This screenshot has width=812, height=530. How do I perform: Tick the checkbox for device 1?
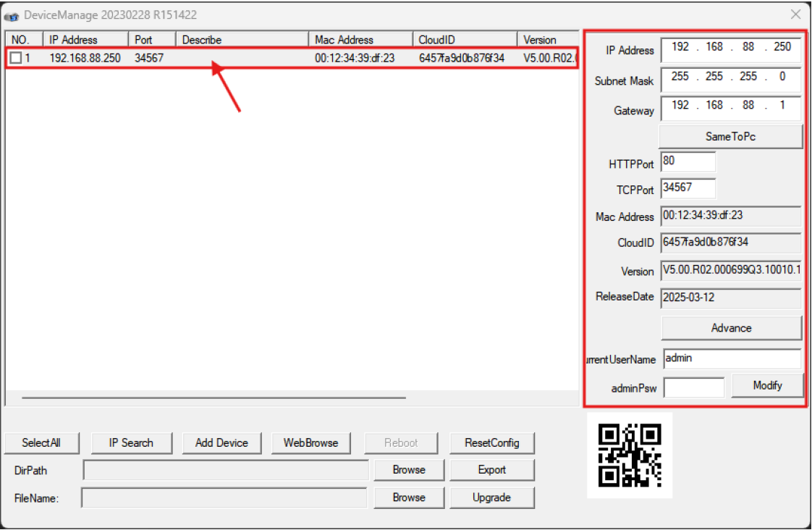pos(16,59)
